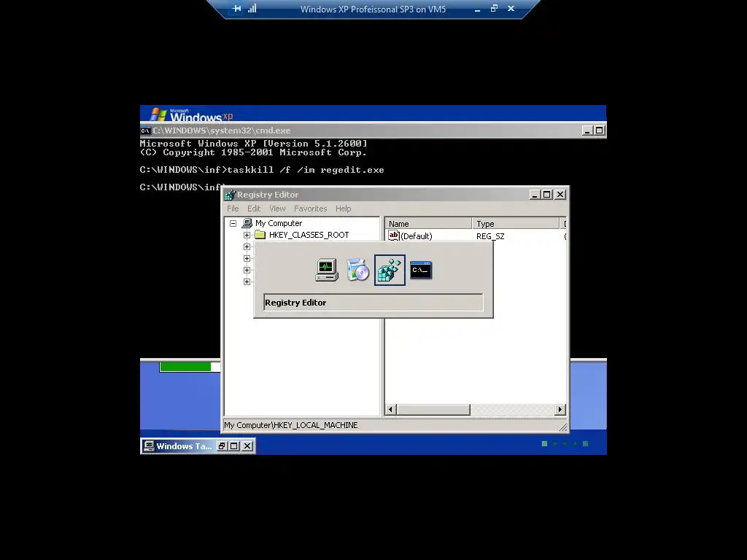Image resolution: width=747 pixels, height=560 pixels.
Task: Expand the third registry hive in the tree
Action: click(247, 259)
